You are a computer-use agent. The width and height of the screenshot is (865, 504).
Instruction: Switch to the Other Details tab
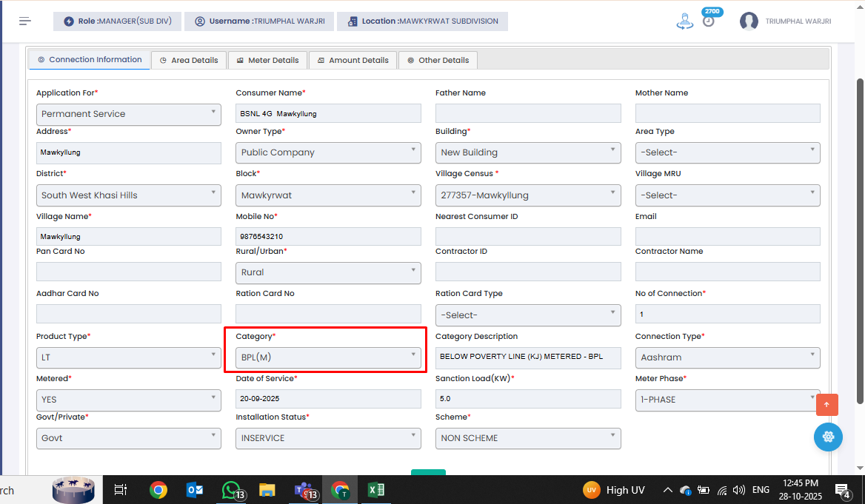pos(438,60)
